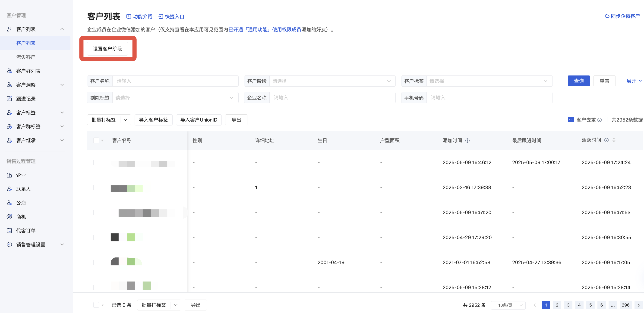Viewport: 644px width, 313px height.
Task: Click the 代客订单 clipboard icon
Action: pos(9,231)
